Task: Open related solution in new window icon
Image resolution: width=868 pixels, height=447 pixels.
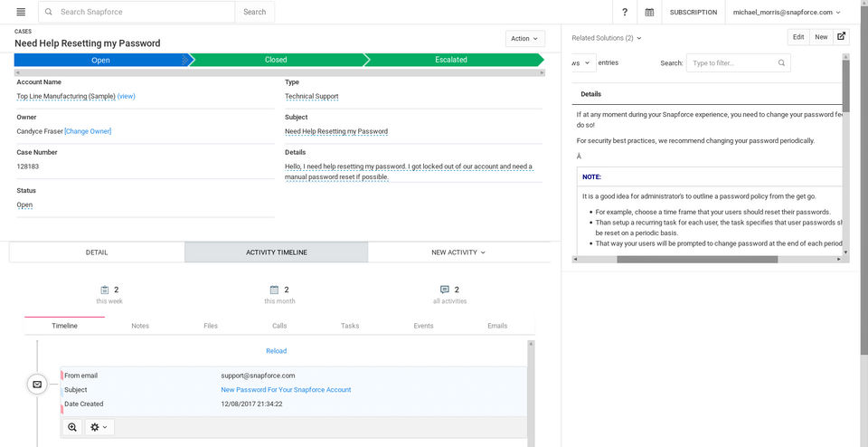Action: pos(842,37)
